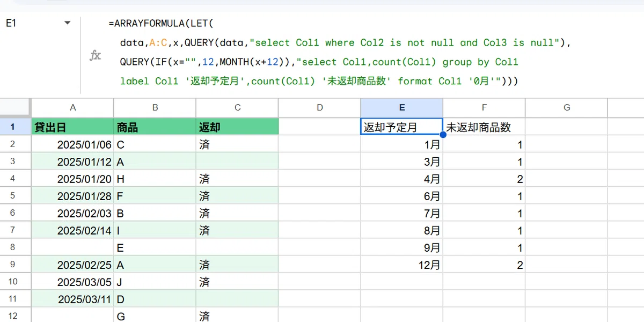Click the cell showing 12月

[x=402, y=265]
